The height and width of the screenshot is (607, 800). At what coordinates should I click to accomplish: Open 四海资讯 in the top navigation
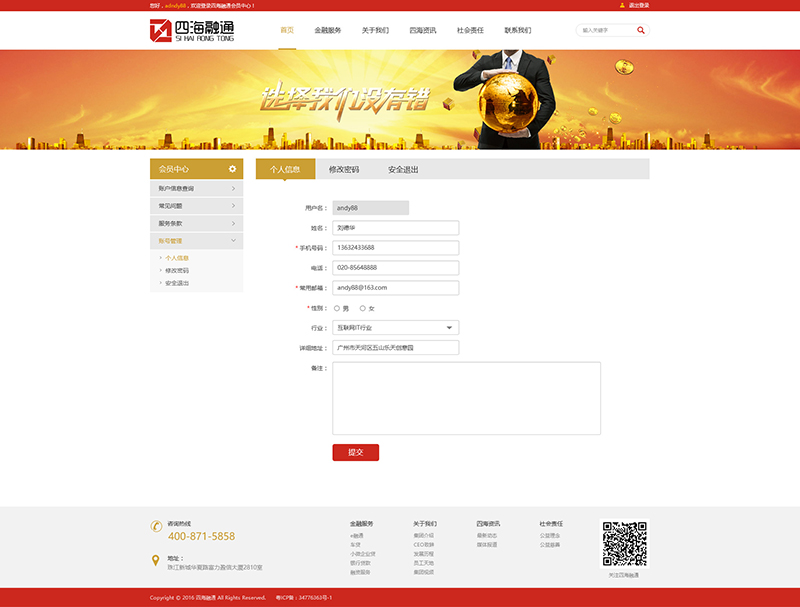click(422, 31)
